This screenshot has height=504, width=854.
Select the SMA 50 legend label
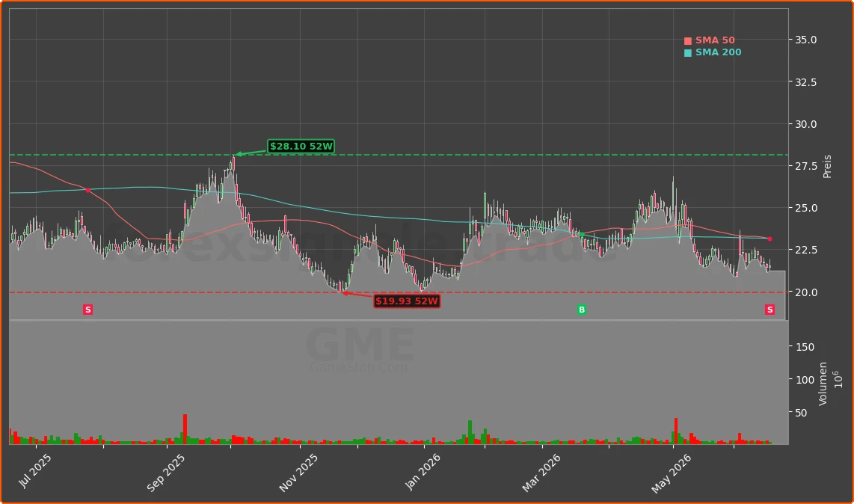point(715,40)
